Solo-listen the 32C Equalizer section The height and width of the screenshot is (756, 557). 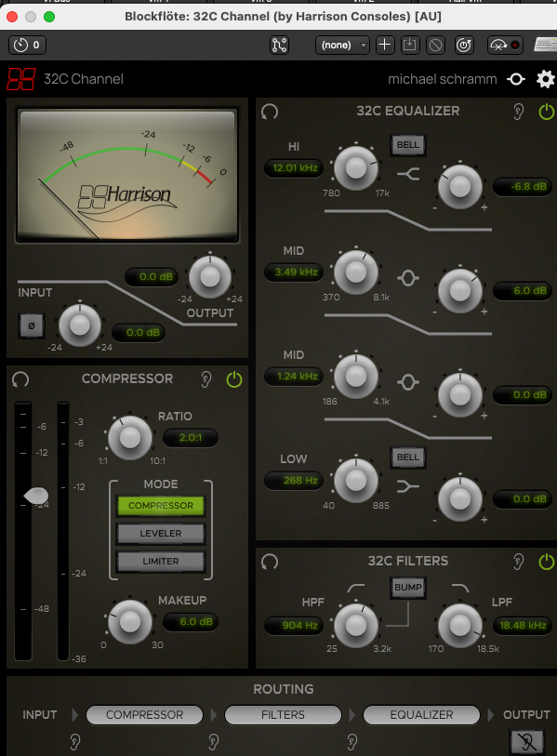click(518, 112)
